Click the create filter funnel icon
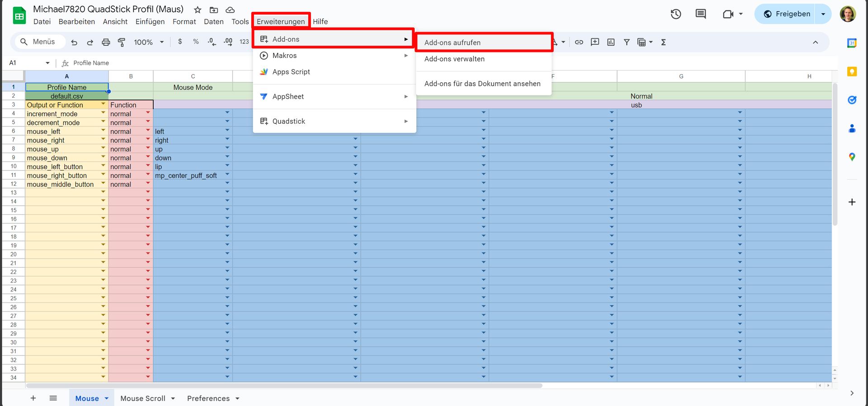Viewport: 868px width, 406px height. [627, 42]
